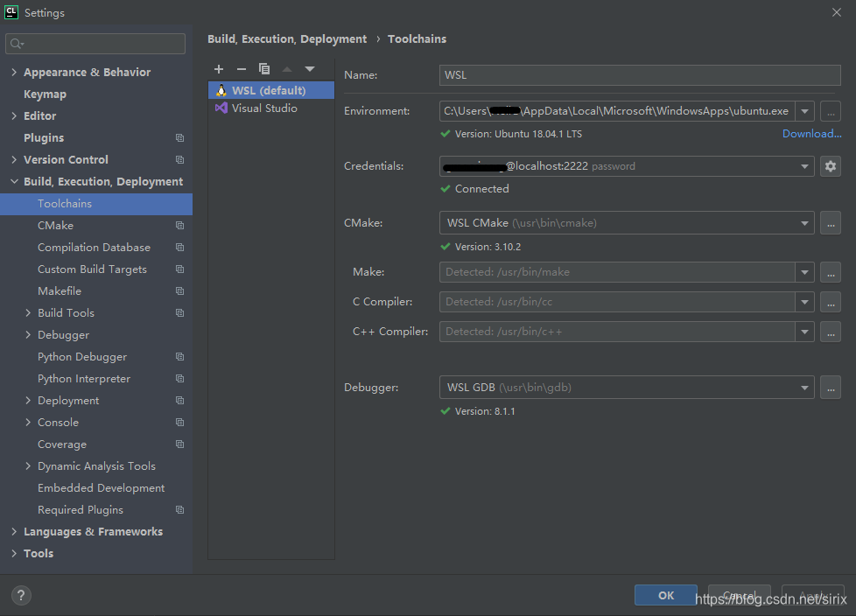The image size is (856, 616).
Task: Add a new toolchain with plus icon
Action: [x=219, y=69]
